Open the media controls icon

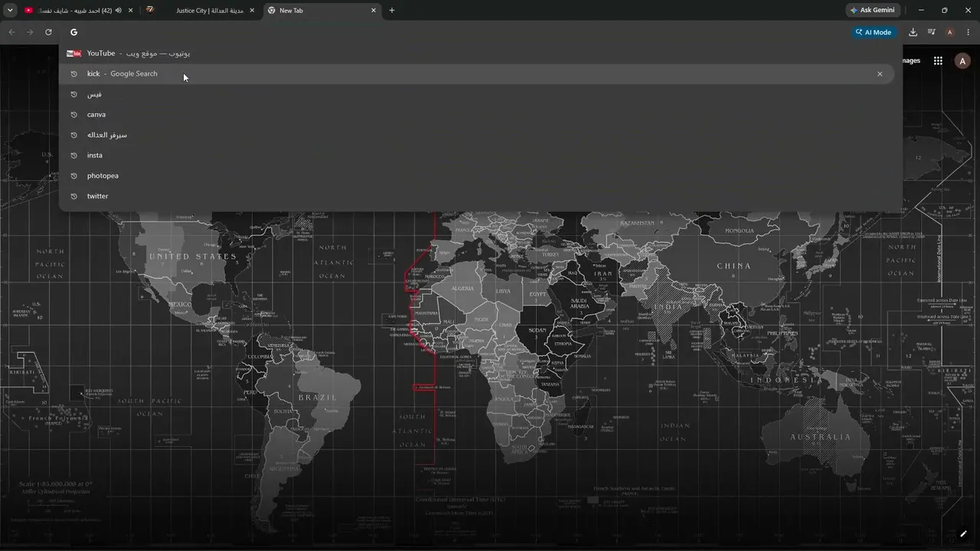pos(931,32)
